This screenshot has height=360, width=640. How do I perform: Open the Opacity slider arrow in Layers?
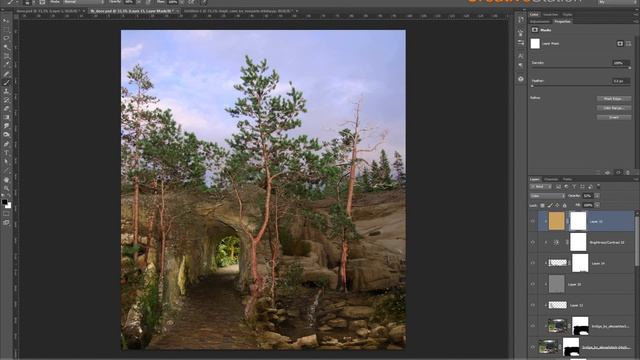(597, 196)
